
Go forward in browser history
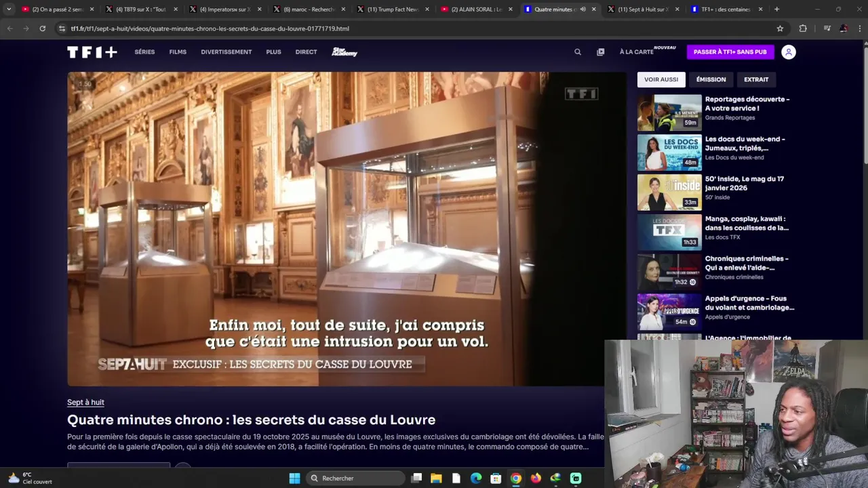click(26, 28)
